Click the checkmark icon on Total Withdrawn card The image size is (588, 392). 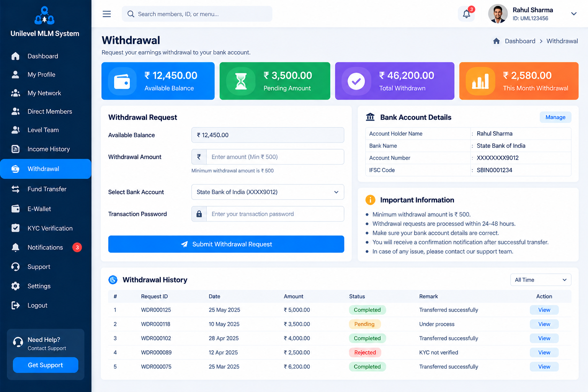coord(356,81)
